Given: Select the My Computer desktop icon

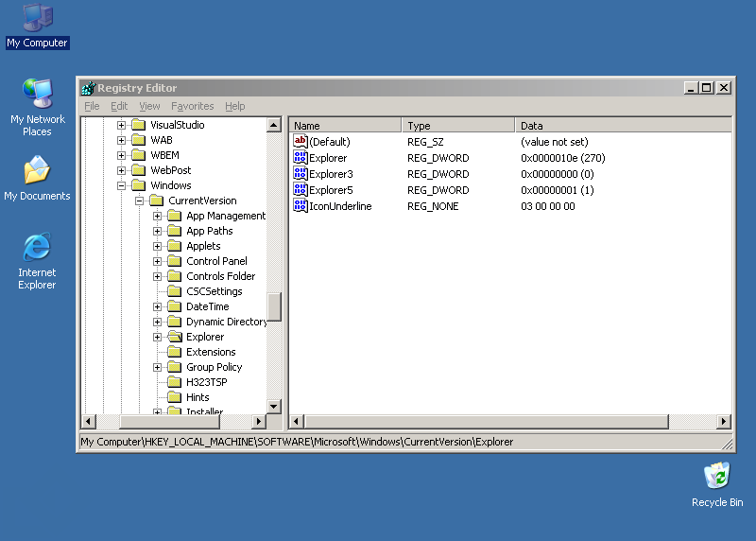Looking at the screenshot, I should tap(37, 26).
